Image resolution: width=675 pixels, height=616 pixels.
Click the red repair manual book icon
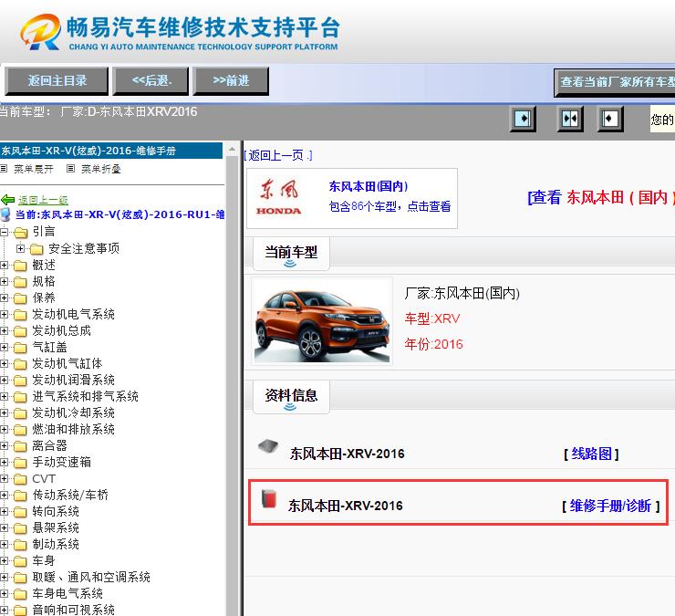(x=269, y=498)
